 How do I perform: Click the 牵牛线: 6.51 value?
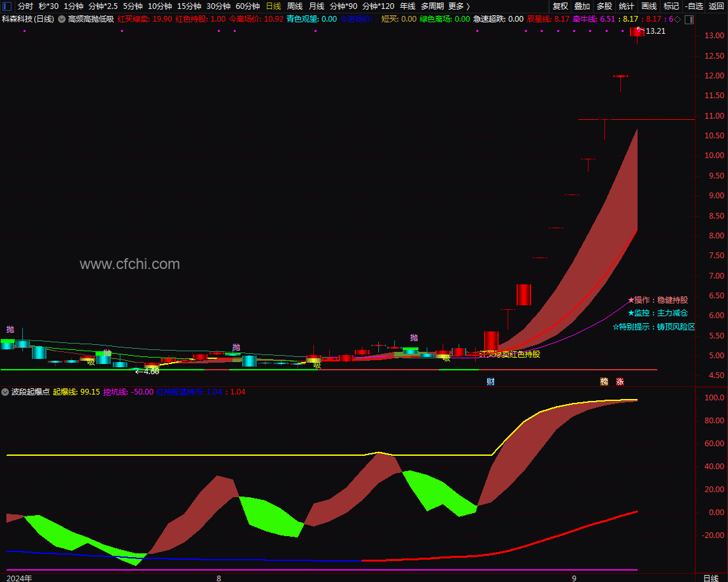coord(594,19)
